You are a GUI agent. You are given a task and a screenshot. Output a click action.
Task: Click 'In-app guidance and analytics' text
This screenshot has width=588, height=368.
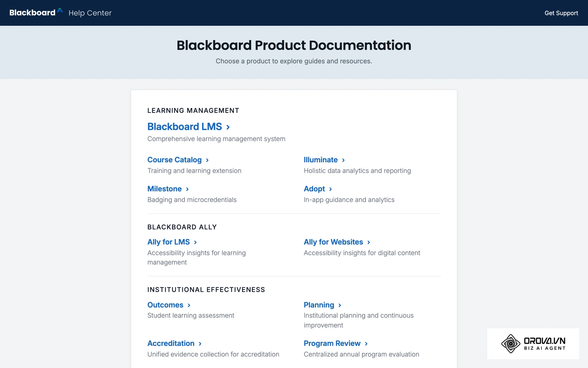tap(349, 200)
